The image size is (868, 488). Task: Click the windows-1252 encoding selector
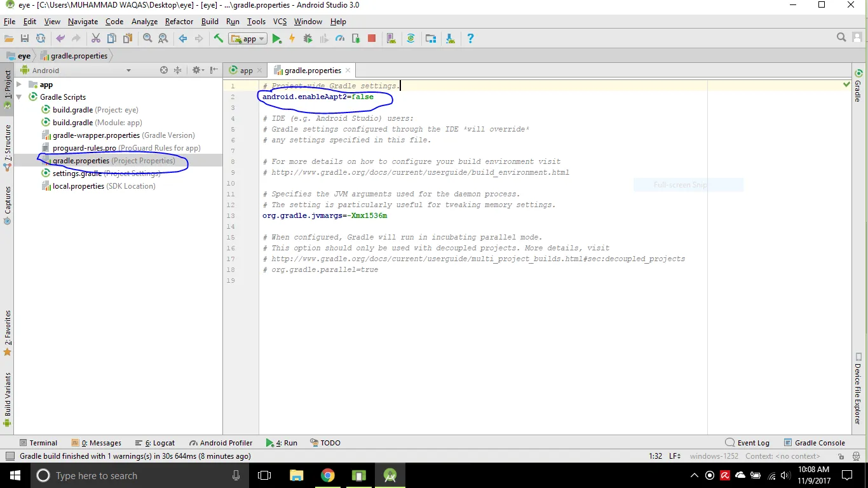pos(714,456)
